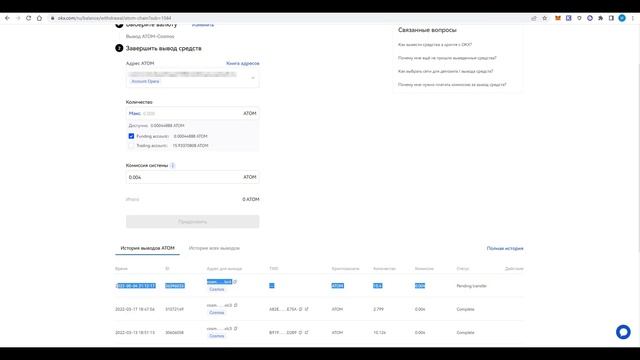Open Chrome three-dot menu
Screen dimensions: 640x360
(633, 18)
